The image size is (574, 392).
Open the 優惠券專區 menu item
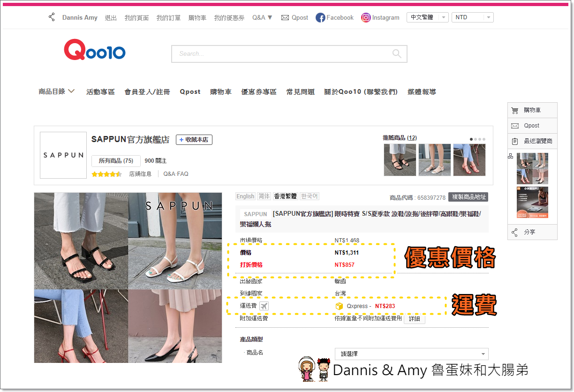(x=259, y=92)
